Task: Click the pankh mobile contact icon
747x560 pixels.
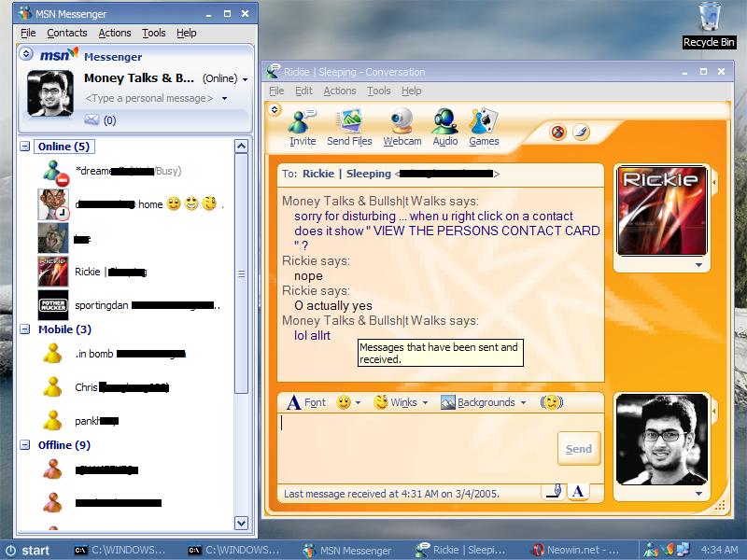Action: point(52,420)
